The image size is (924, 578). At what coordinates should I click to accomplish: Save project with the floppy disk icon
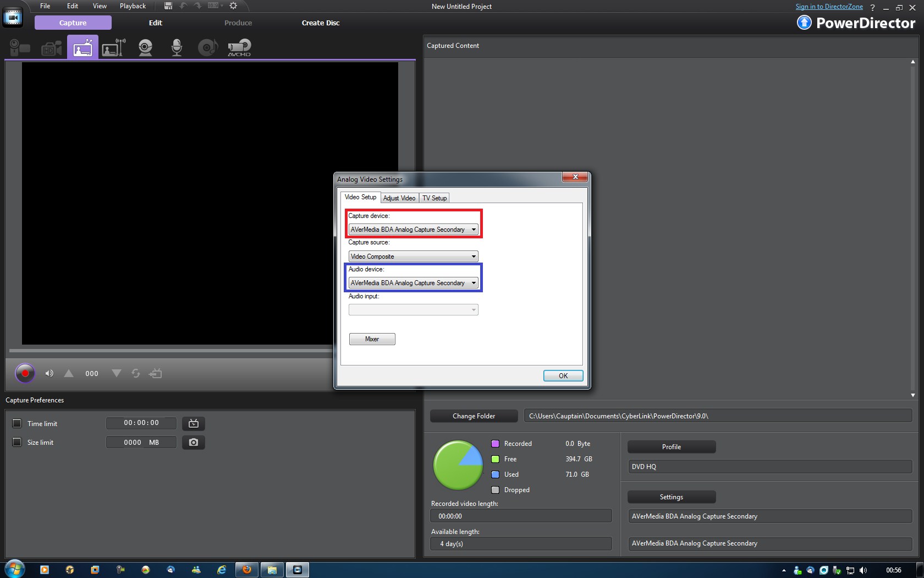[168, 6]
